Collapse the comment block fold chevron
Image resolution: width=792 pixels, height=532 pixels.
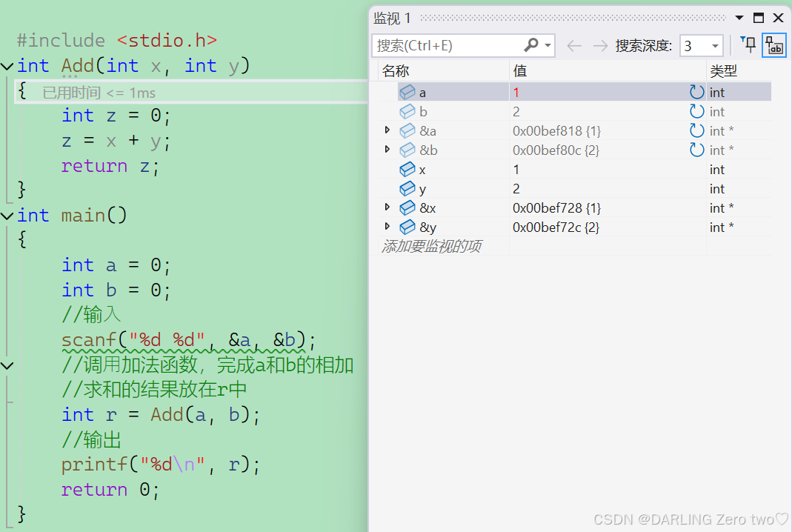(x=7, y=365)
